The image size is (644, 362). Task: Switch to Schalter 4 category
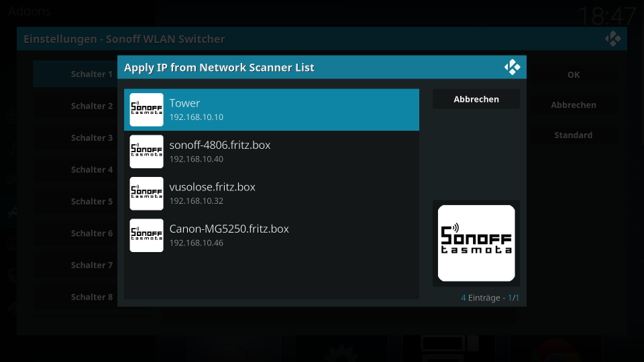click(x=76, y=170)
